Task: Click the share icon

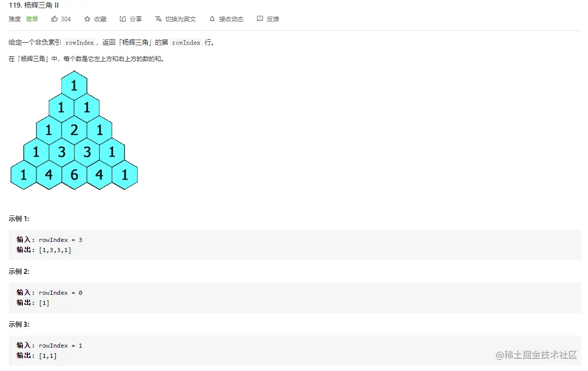Action: (122, 19)
